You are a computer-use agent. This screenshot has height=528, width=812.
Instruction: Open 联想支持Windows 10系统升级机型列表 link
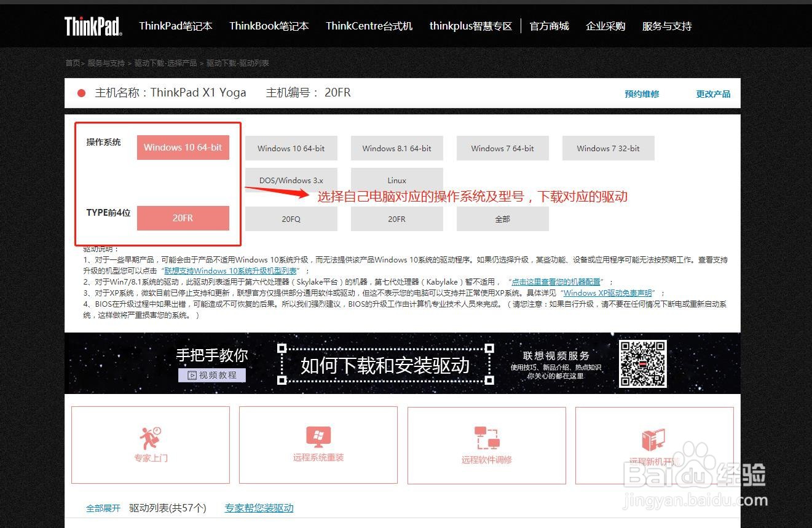[231, 271]
